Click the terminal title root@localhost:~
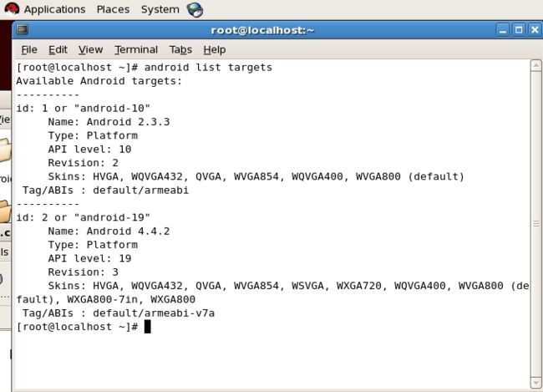Screen dimensions: 543x392 tap(262, 30)
